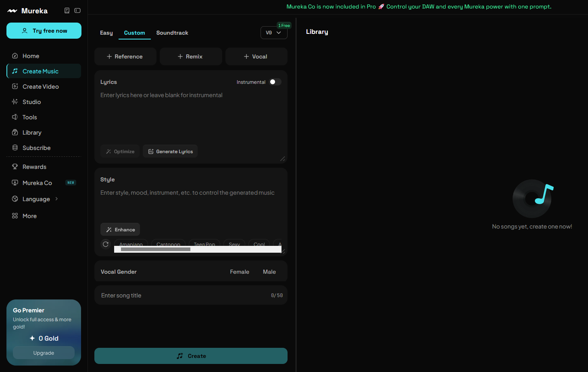Toggle the Instrumental switch
The image size is (588, 372).
(275, 82)
